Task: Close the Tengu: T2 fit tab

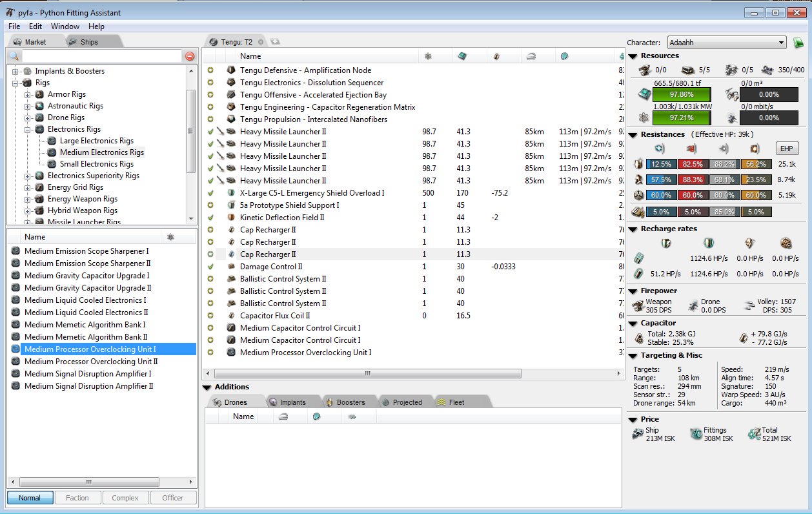Action: 261,42
